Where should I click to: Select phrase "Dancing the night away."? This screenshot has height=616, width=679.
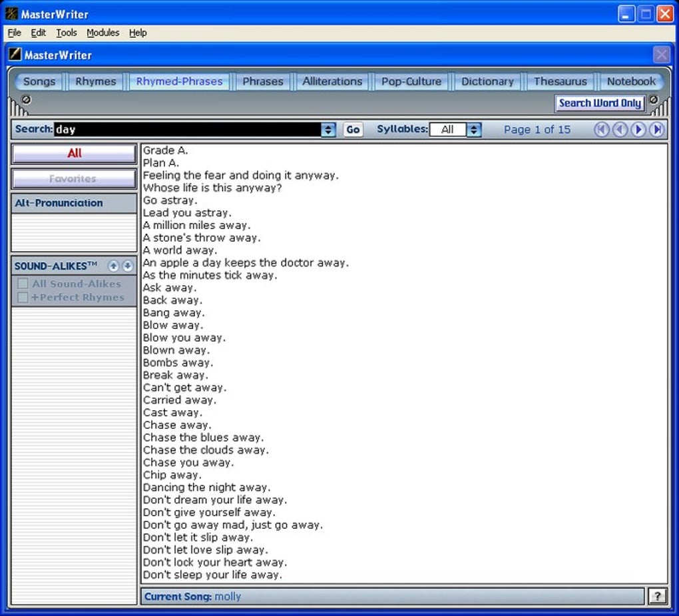pos(206,487)
